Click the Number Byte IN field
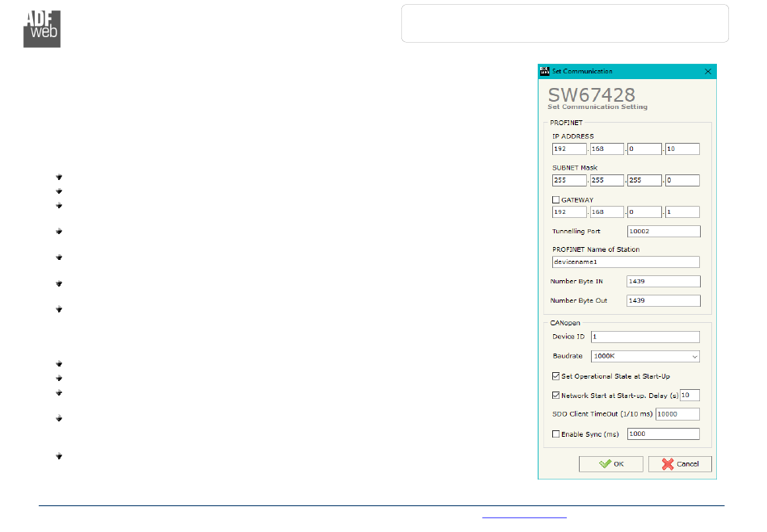This screenshot has width=767, height=532. (x=663, y=282)
